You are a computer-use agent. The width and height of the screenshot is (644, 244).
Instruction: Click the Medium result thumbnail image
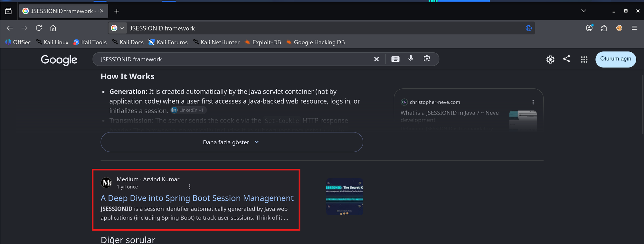tap(345, 197)
